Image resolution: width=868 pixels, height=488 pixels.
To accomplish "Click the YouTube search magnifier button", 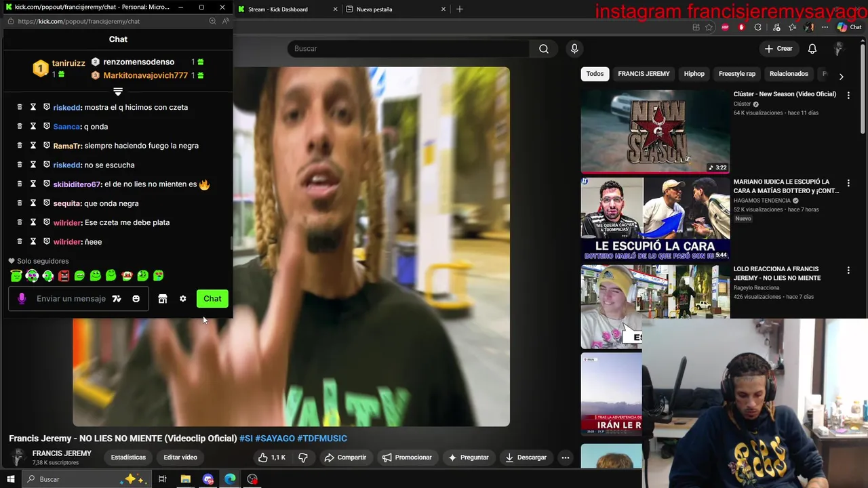I will (x=544, y=49).
